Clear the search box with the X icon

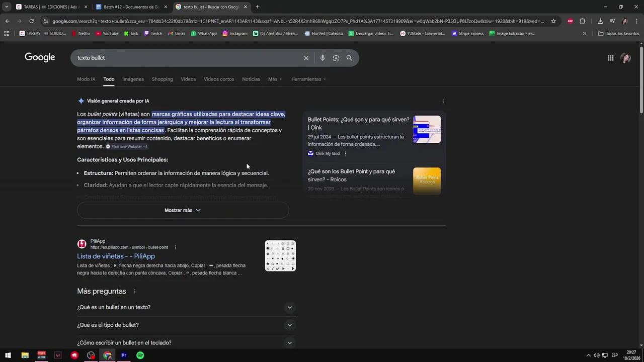[306, 58]
